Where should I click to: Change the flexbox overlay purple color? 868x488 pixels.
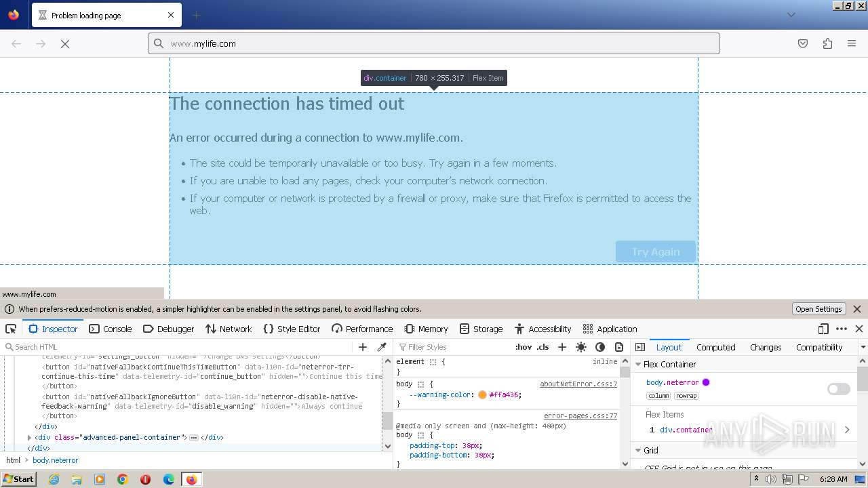(x=706, y=382)
